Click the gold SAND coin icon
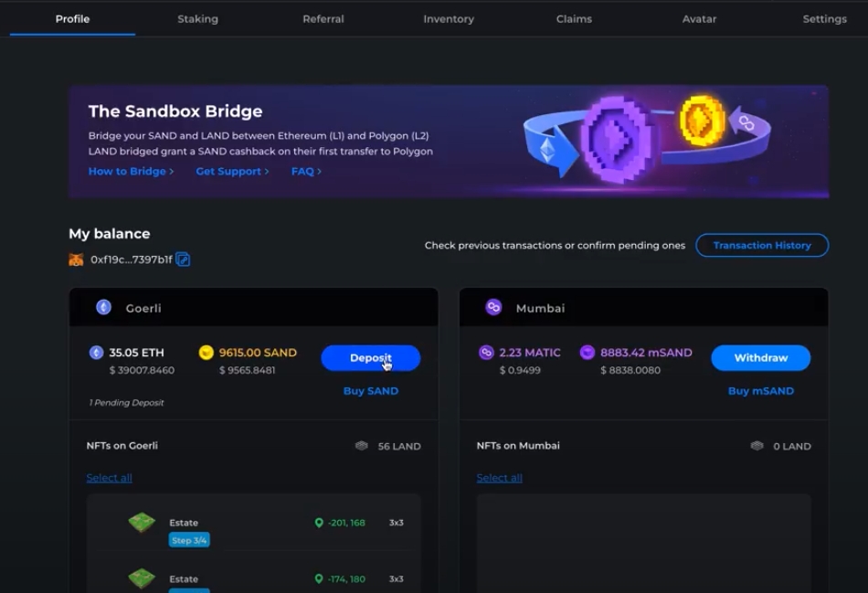 coord(206,353)
